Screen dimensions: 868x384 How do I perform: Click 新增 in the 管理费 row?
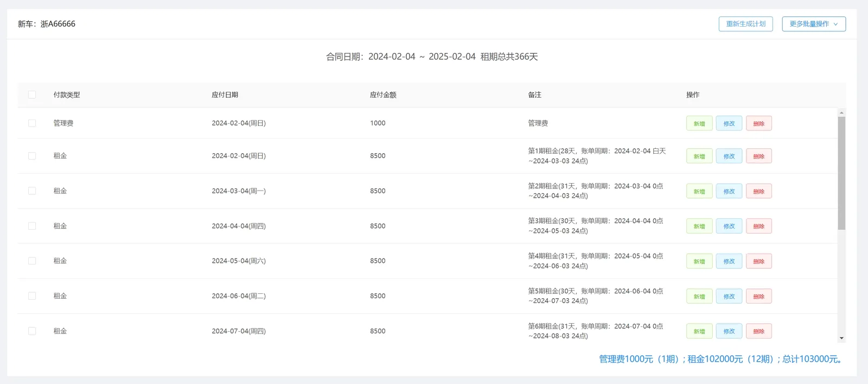pos(699,123)
